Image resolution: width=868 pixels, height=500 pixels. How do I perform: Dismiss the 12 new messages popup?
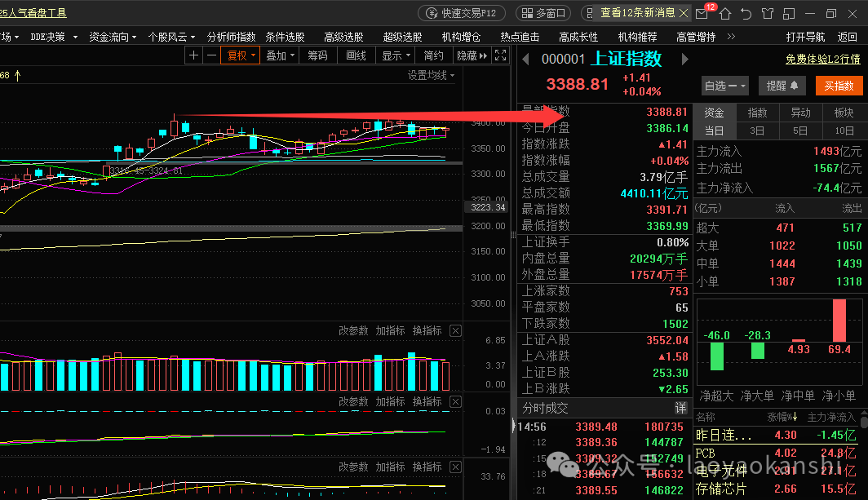click(x=684, y=13)
